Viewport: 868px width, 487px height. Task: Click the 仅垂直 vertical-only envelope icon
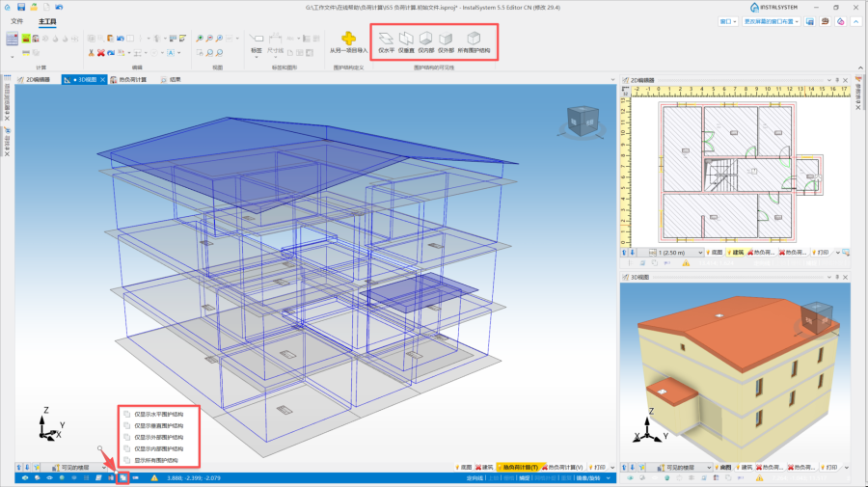pos(406,41)
